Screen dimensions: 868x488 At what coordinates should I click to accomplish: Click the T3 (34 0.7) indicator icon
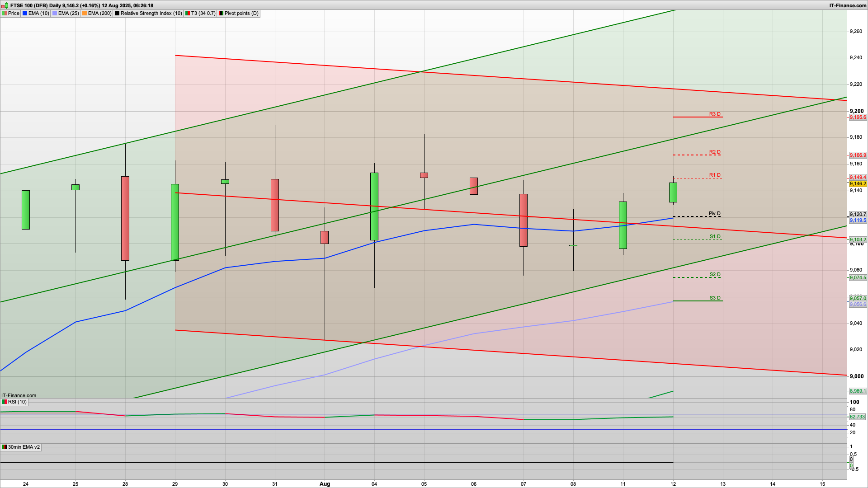coord(188,13)
